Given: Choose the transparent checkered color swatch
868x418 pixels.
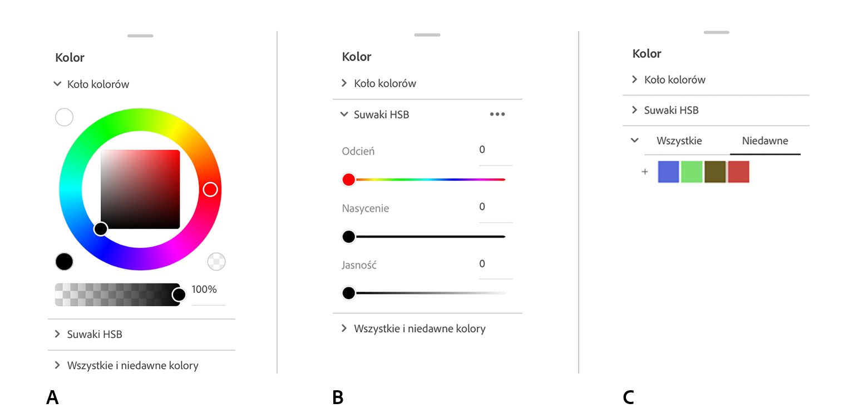Looking at the screenshot, I should pos(216,261).
